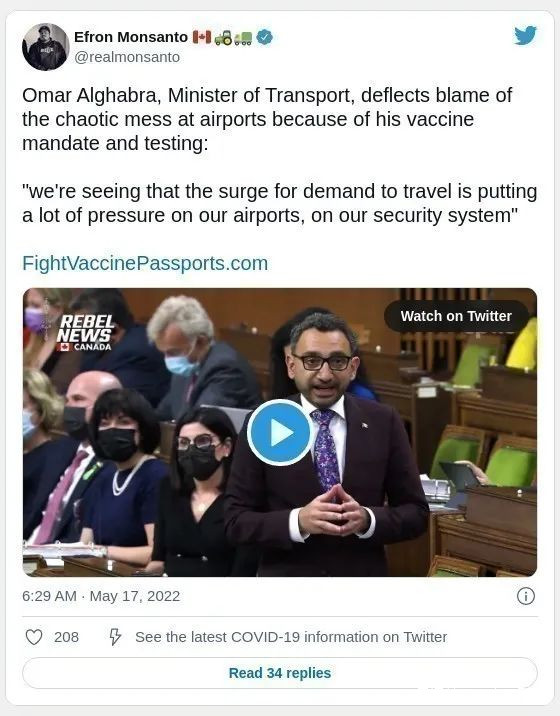Click the blue verified badge

pos(264,37)
